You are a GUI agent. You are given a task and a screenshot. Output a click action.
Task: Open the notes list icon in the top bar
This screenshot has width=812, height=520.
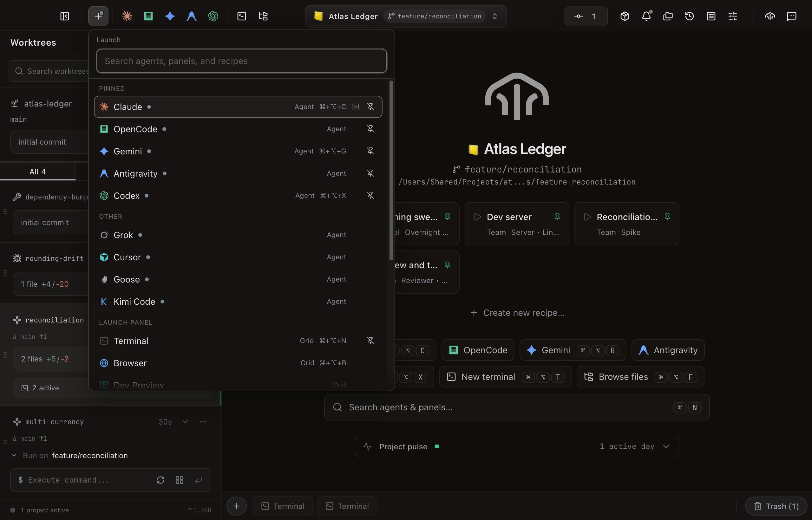(711, 16)
